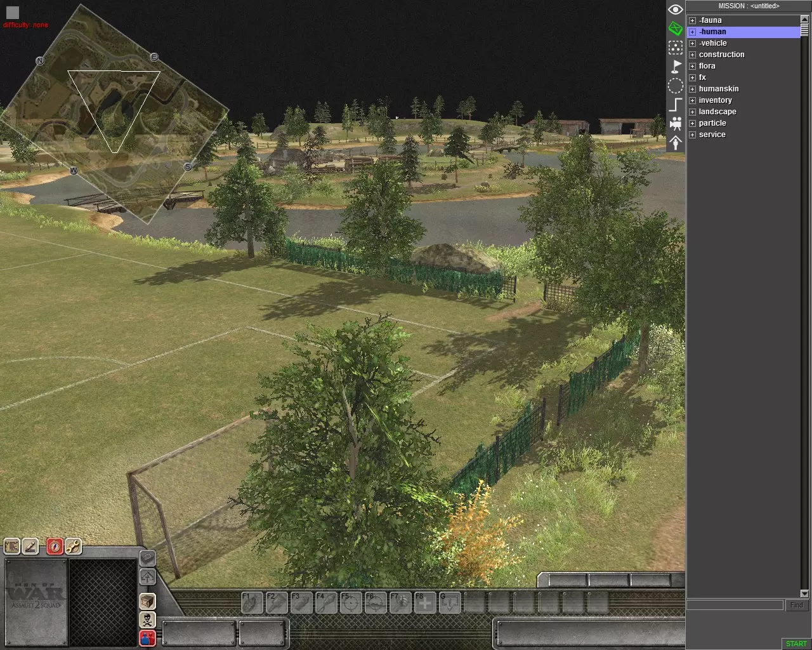Select the -fauna category label
812x650 pixels.
pos(710,20)
